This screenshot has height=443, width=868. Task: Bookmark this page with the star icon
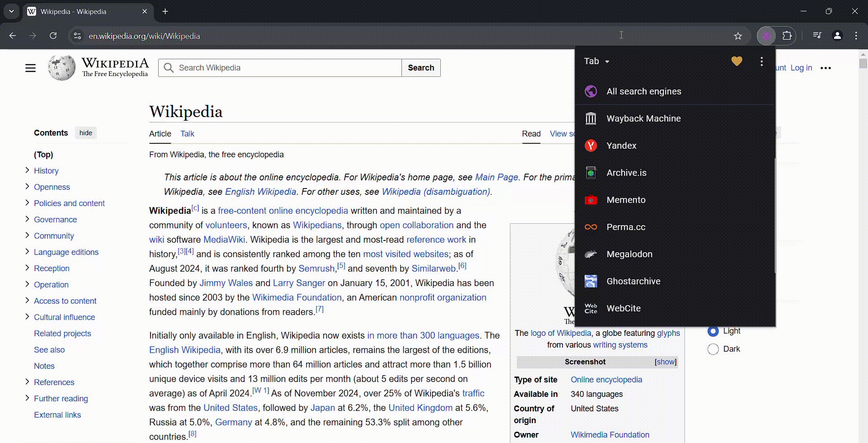[x=738, y=36]
